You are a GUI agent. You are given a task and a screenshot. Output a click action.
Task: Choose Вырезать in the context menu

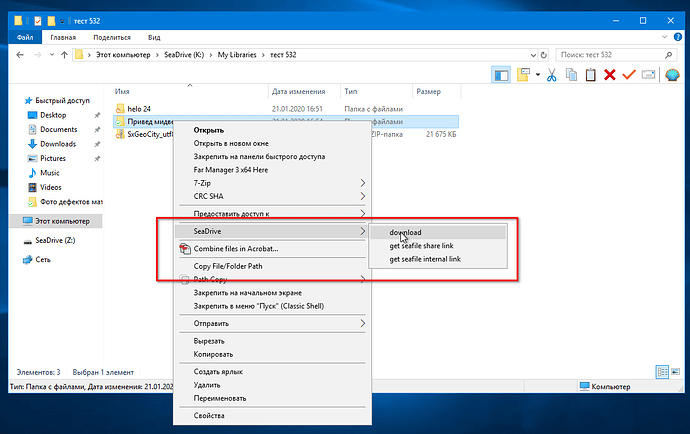point(209,341)
